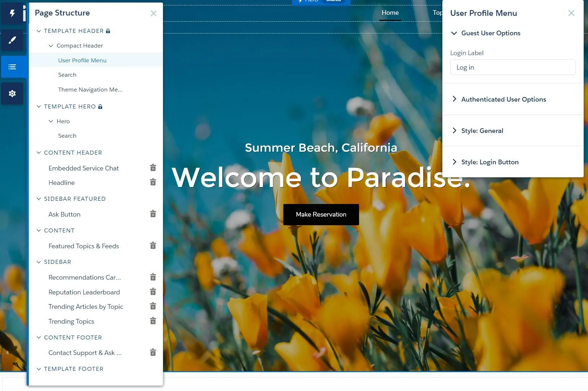Select the Page Structure list icon
This screenshot has width=588, height=391.
pyautogui.click(x=12, y=67)
